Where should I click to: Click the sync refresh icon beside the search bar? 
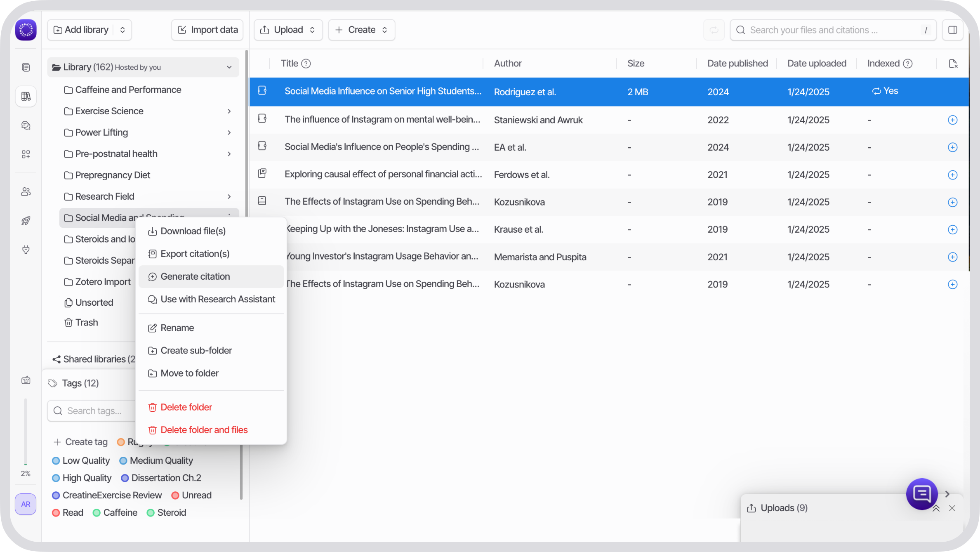714,30
